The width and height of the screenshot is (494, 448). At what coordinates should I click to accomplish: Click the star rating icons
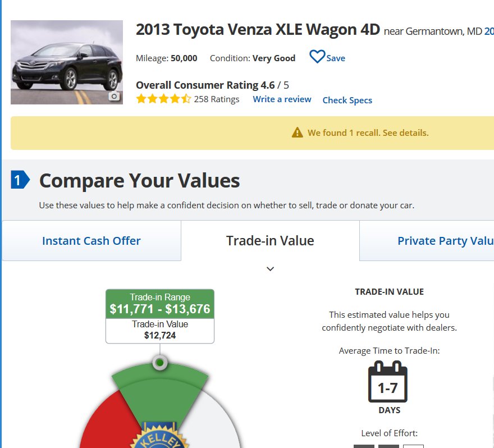coord(163,99)
